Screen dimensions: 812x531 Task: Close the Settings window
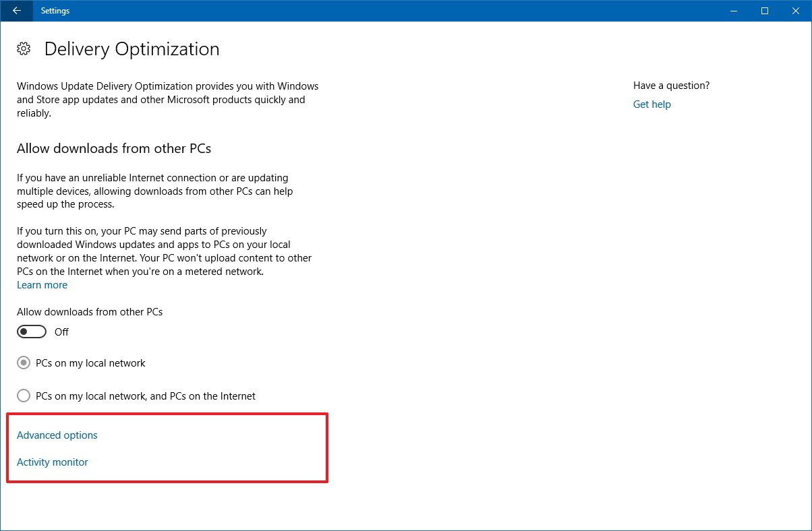coord(796,11)
